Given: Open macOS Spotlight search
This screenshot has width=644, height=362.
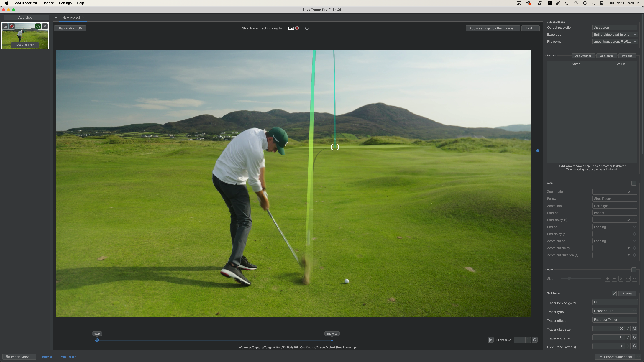Looking at the screenshot, I should click(593, 3).
